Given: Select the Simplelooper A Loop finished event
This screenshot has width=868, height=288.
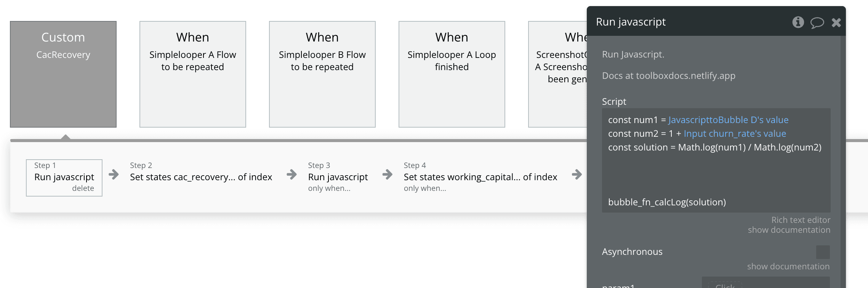Looking at the screenshot, I should tap(452, 74).
